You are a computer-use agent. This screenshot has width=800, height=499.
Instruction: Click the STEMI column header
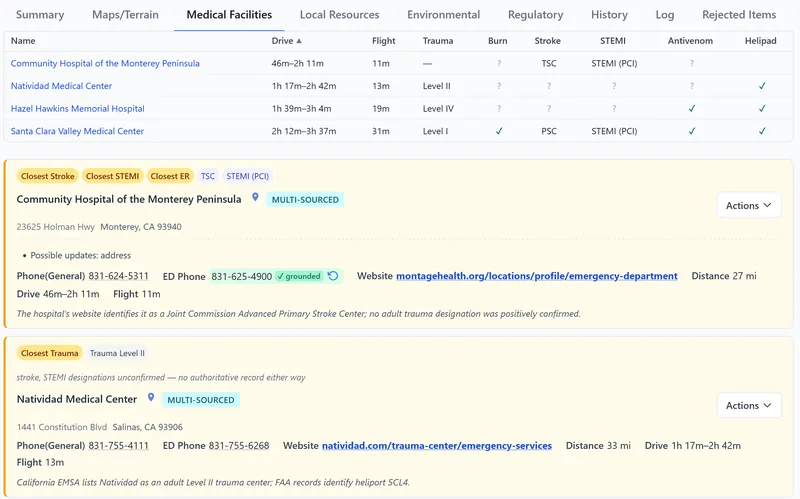coord(613,41)
